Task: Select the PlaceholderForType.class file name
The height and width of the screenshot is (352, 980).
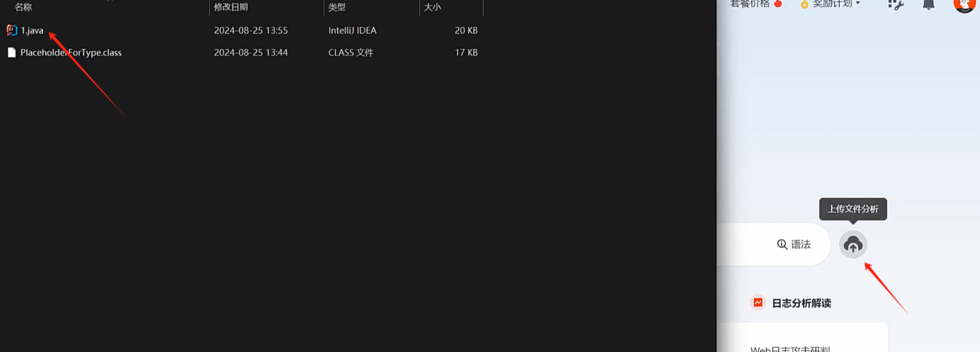Action: click(x=71, y=52)
